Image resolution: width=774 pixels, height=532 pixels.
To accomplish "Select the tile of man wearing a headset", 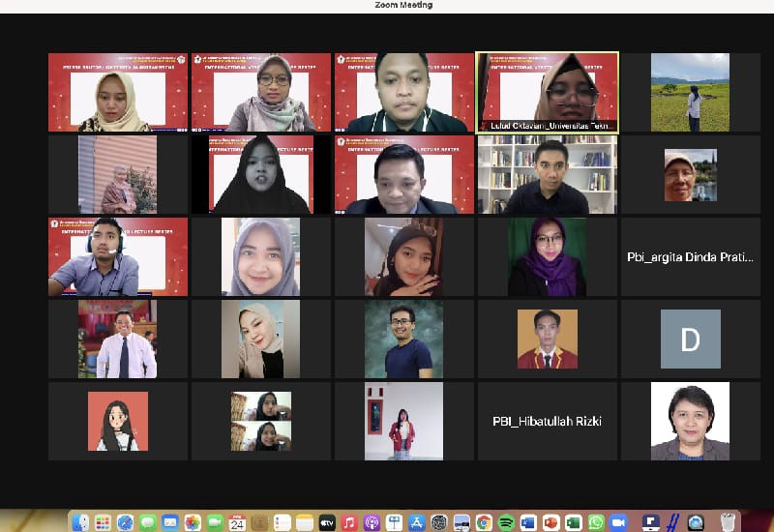I will coord(118,256).
